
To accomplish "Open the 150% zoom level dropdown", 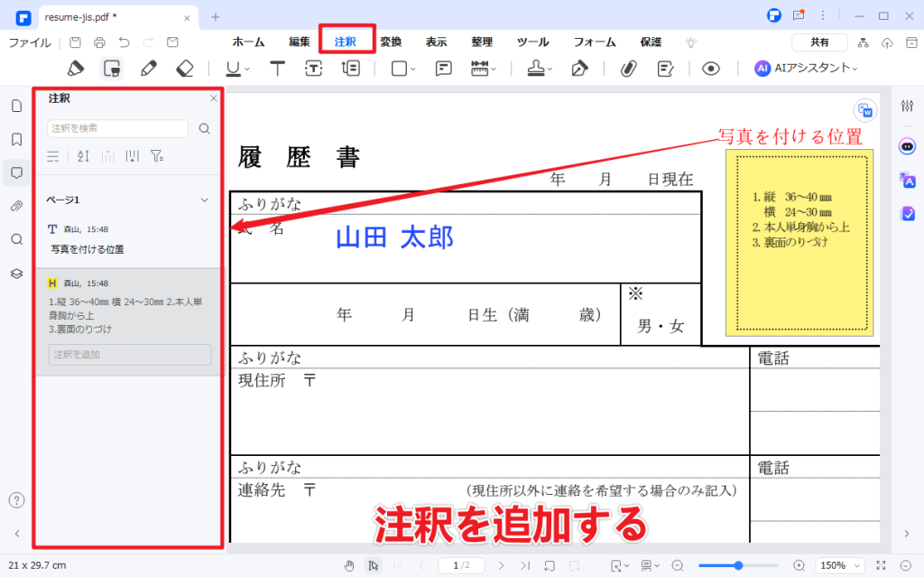I will pos(837,565).
